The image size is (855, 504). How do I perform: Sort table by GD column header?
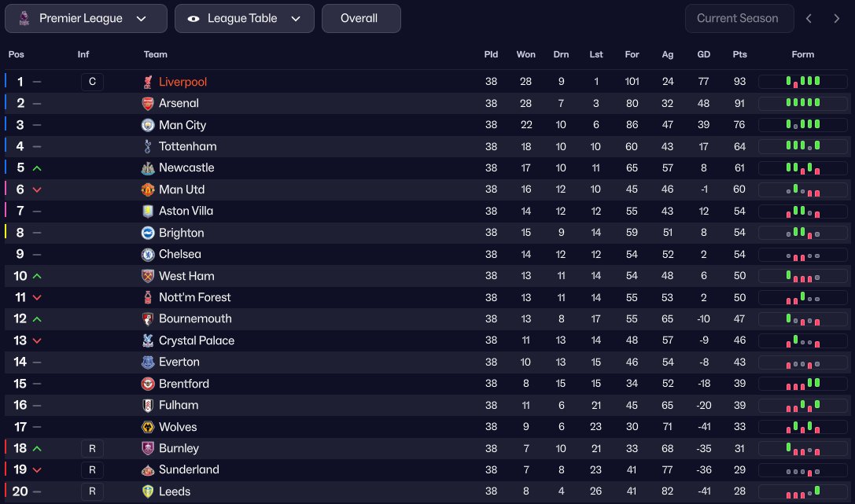coord(704,54)
